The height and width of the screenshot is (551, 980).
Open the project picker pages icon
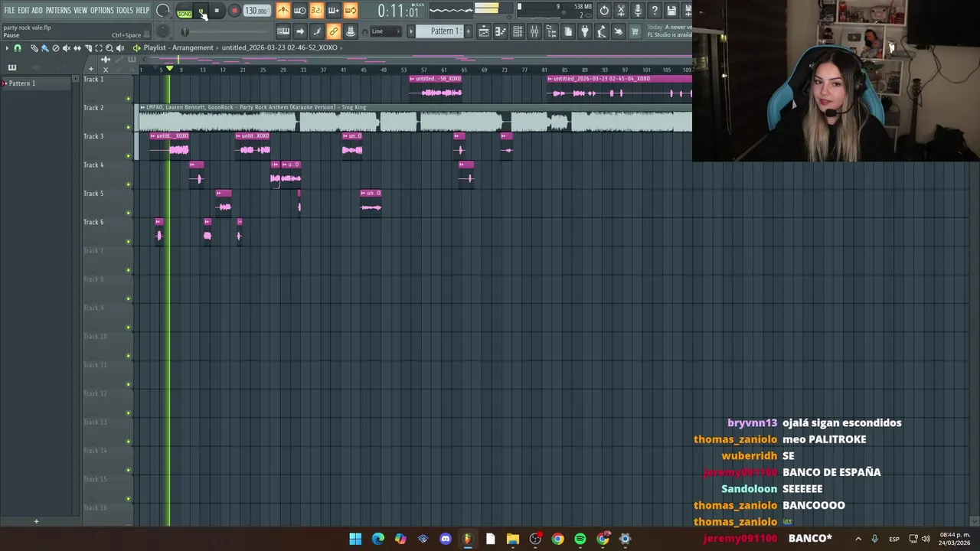(568, 31)
